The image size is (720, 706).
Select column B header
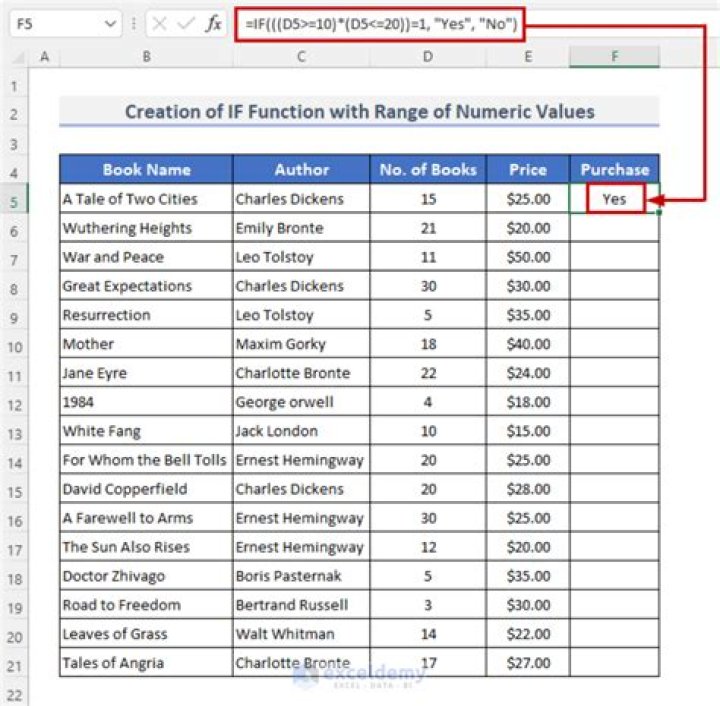[x=146, y=56]
